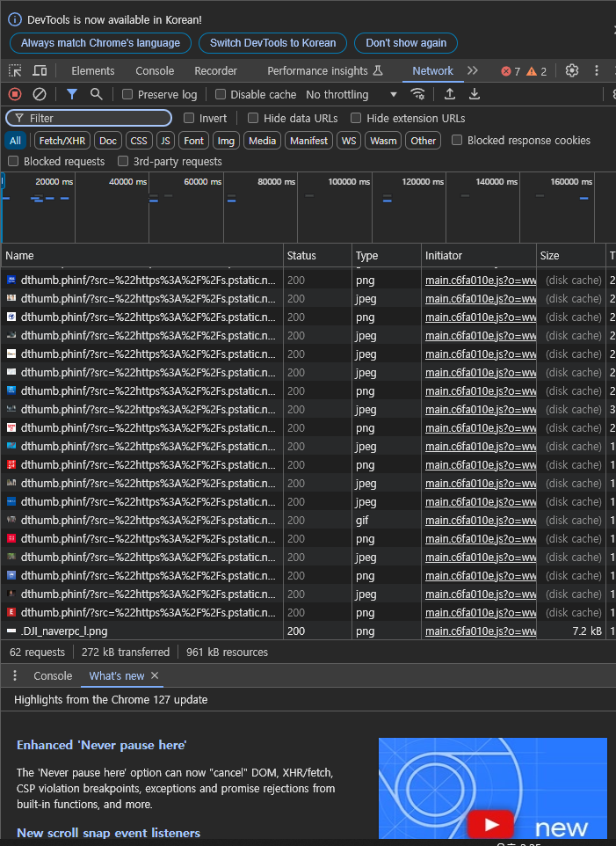
Task: Click the info icon beside Korean notice
Action: click(x=15, y=19)
